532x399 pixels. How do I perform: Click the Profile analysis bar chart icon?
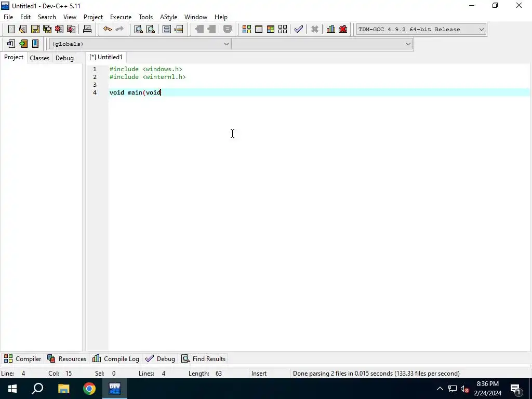(x=331, y=29)
